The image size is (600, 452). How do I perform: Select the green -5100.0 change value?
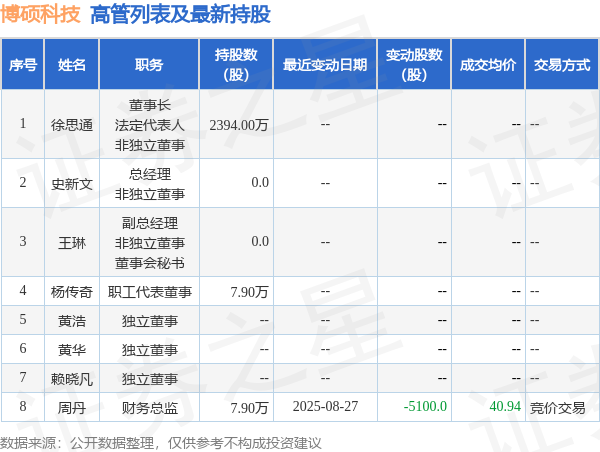click(x=425, y=406)
